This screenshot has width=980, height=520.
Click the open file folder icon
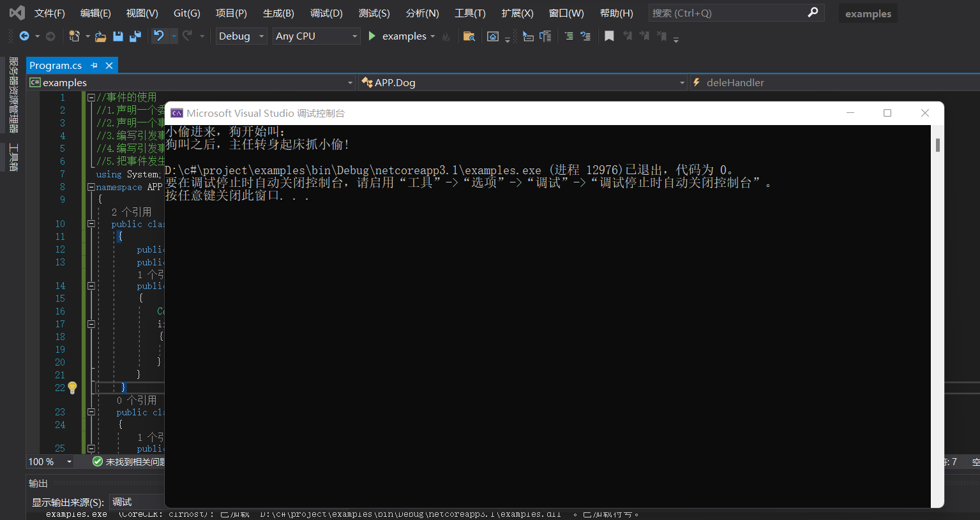pos(100,36)
